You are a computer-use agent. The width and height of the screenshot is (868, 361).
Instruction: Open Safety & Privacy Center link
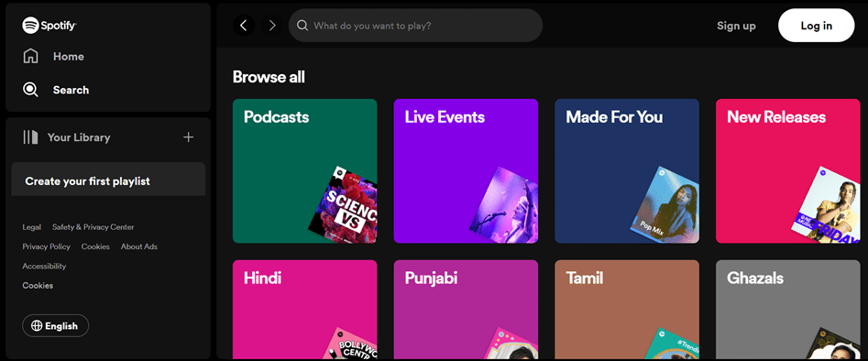(x=93, y=227)
